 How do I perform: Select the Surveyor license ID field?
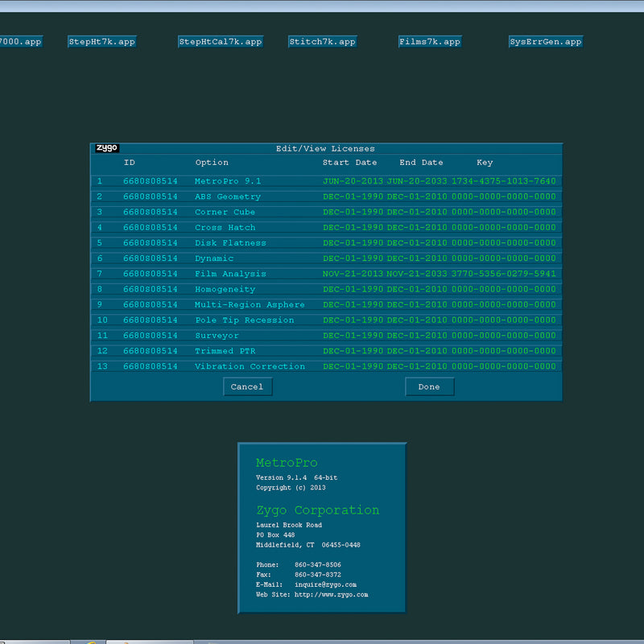[151, 336]
